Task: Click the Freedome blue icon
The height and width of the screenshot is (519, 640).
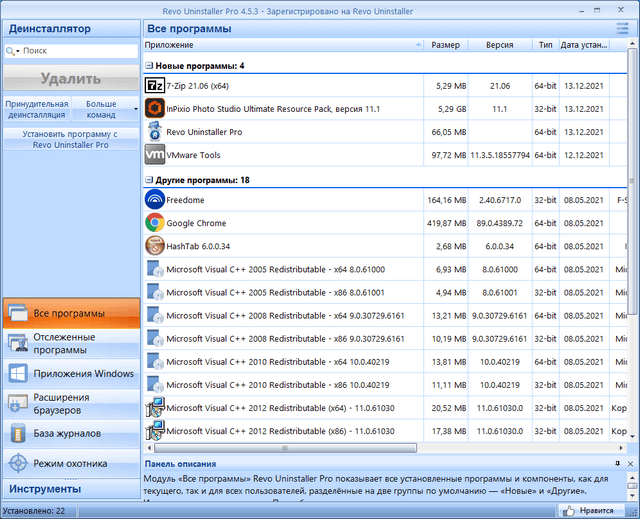Action: tap(155, 200)
